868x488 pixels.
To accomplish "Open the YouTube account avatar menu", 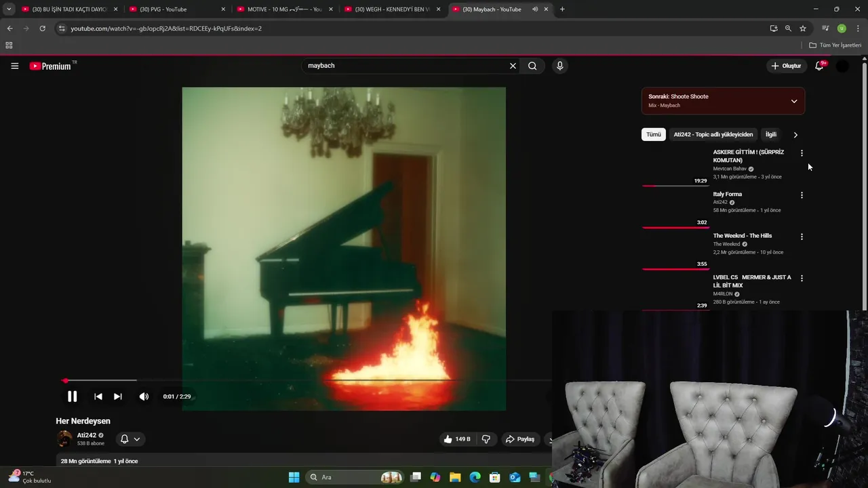I will pos(842,66).
